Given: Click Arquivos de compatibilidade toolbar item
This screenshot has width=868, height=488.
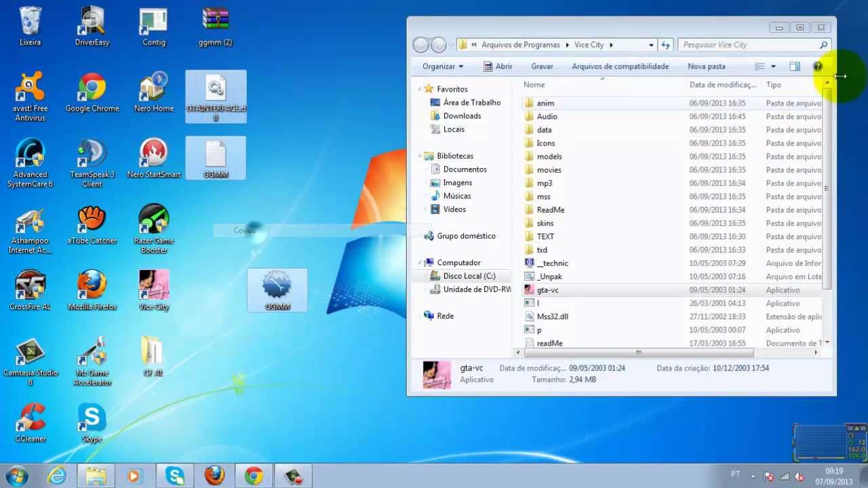Looking at the screenshot, I should [620, 66].
